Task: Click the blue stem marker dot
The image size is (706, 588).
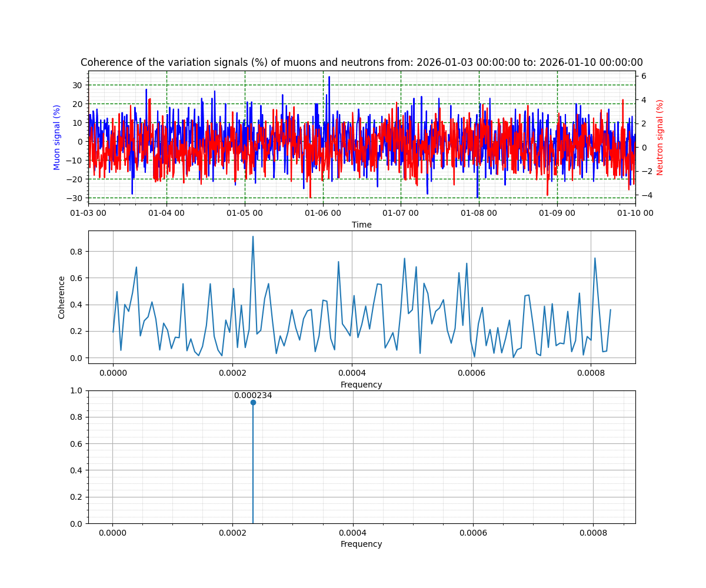Action: [253, 402]
